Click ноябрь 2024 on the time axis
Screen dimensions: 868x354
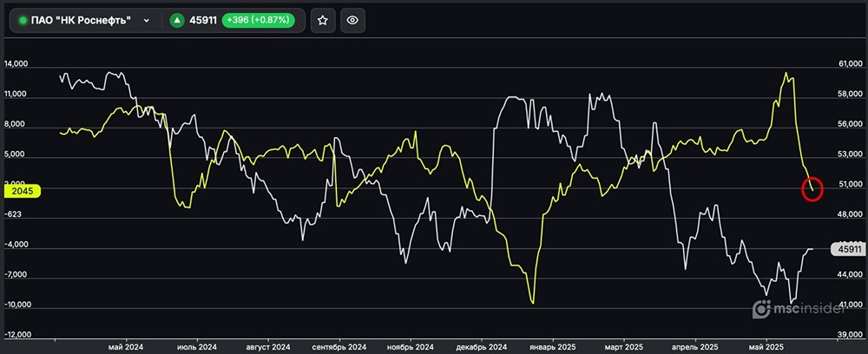point(410,346)
